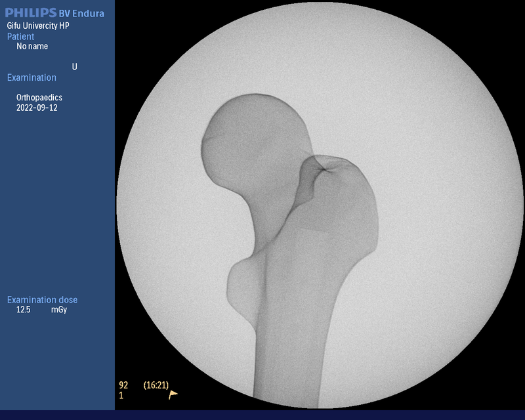Click the PHILIPS BV Endura logo text

pos(54,13)
